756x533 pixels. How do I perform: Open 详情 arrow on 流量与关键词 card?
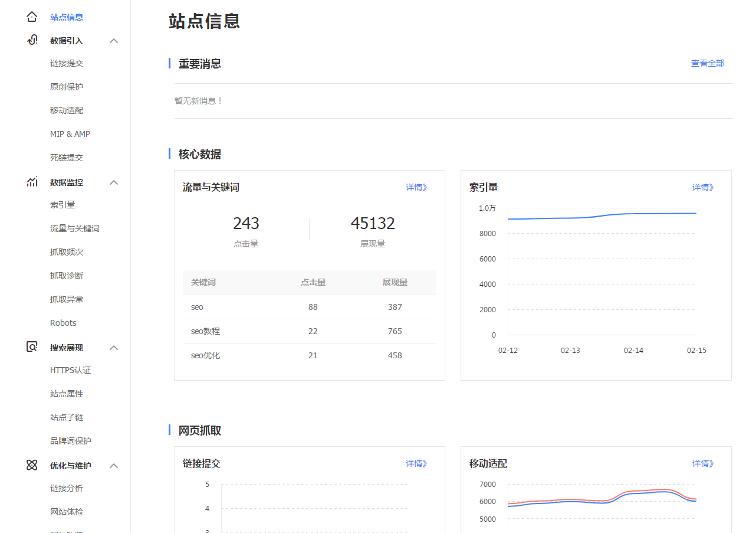coord(416,187)
